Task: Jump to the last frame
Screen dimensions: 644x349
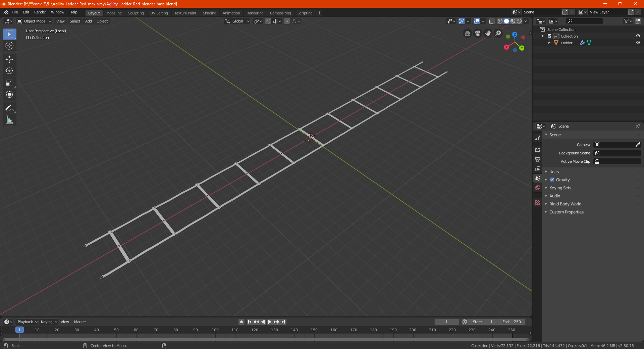Action: click(283, 322)
